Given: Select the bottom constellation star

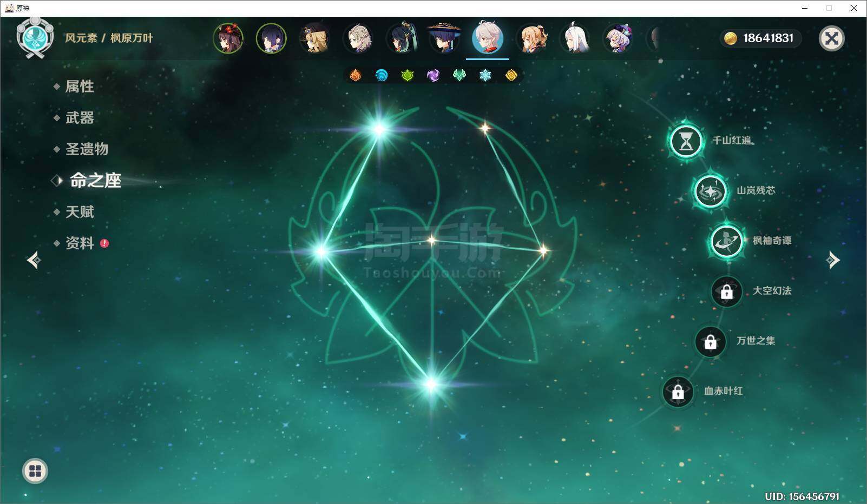Looking at the screenshot, I should 431,384.
